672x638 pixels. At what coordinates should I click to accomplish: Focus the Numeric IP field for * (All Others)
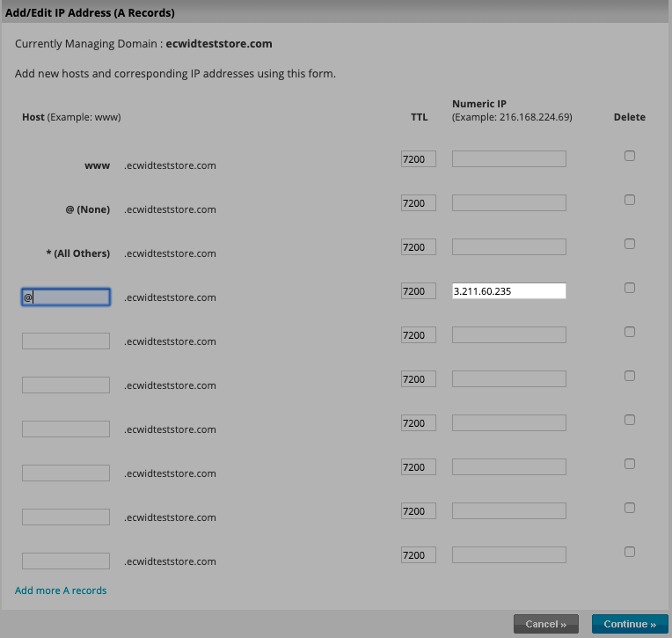508,247
